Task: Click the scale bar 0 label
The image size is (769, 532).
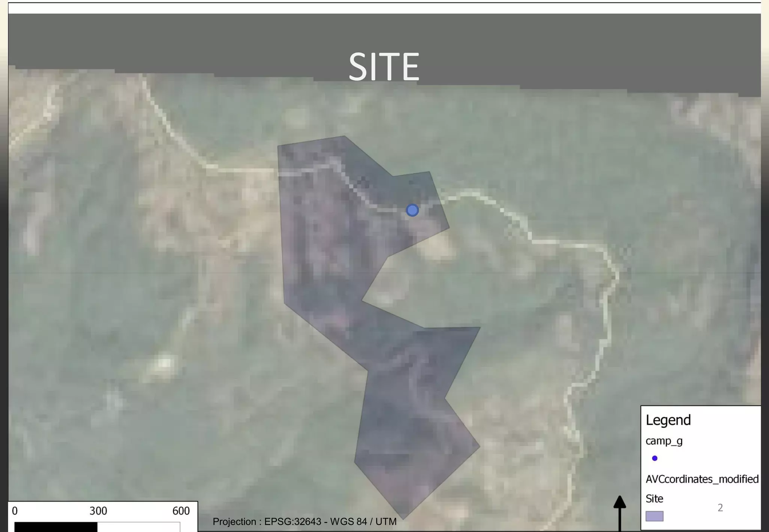Action: [x=15, y=511]
